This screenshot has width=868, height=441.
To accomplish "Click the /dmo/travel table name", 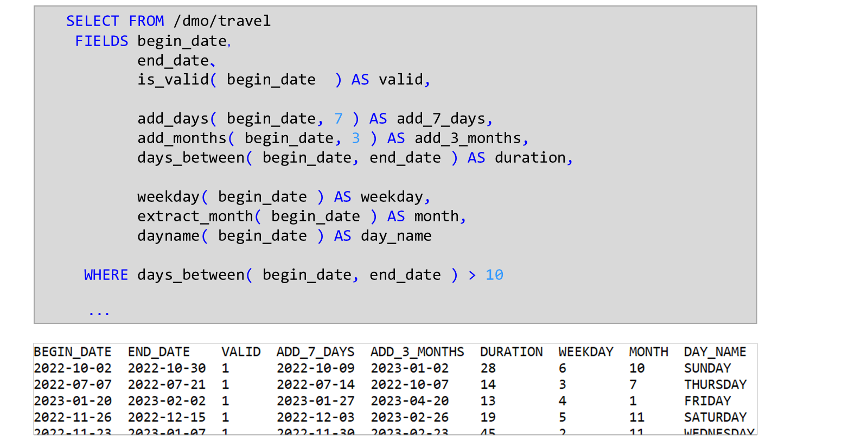I will 222,21.
